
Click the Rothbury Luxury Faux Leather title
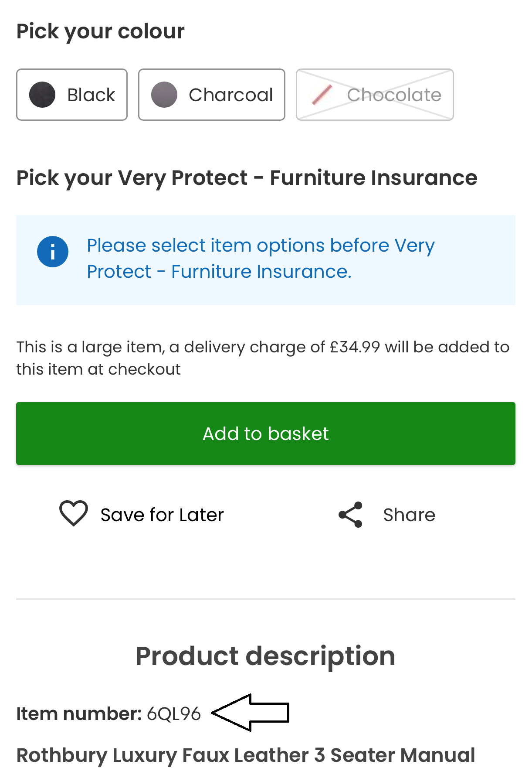[246, 755]
